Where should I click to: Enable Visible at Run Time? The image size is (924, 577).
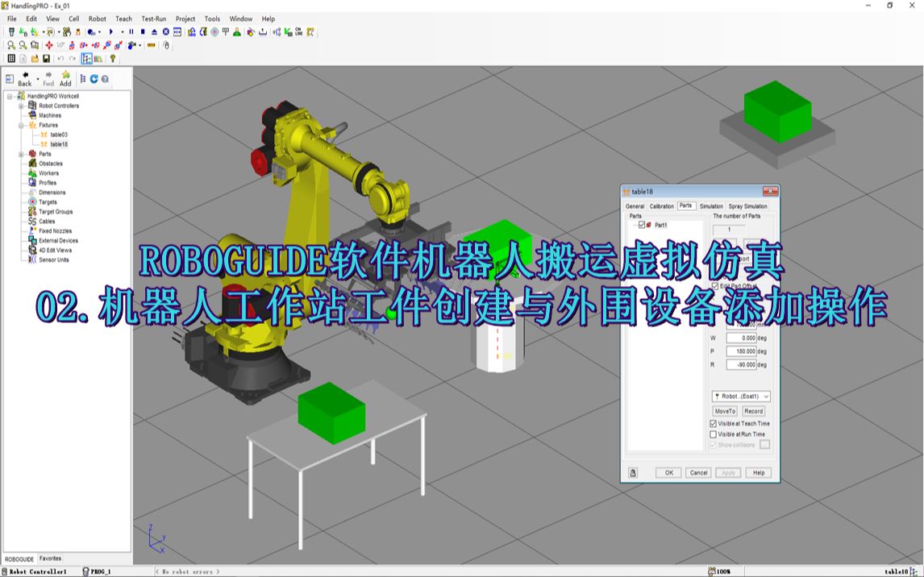(x=714, y=434)
